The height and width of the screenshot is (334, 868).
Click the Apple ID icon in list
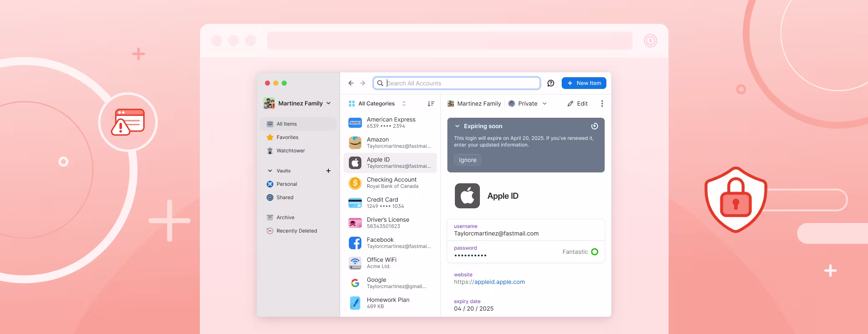click(x=355, y=163)
